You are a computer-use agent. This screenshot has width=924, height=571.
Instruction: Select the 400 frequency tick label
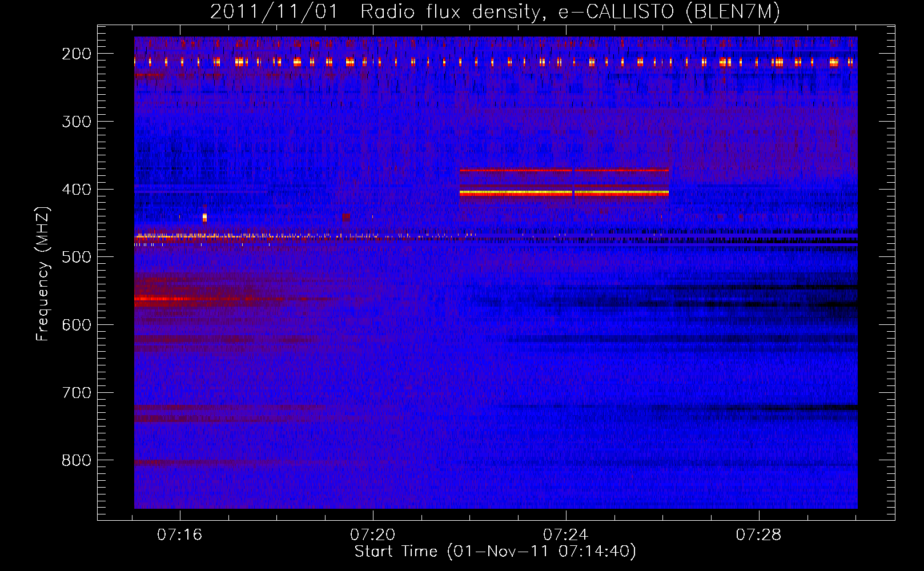[x=77, y=190]
